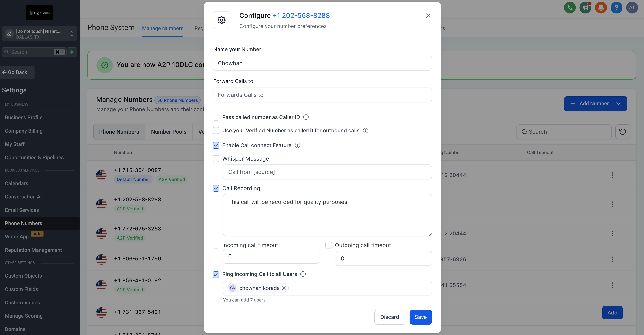Open Email Services settings

point(22,210)
